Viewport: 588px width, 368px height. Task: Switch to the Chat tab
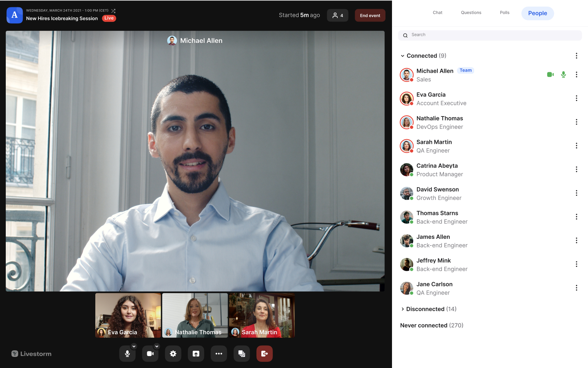click(x=437, y=13)
